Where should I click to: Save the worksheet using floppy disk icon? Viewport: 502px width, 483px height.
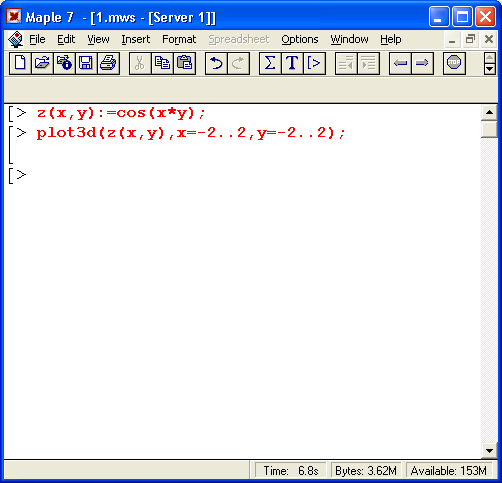pyautogui.click(x=86, y=63)
